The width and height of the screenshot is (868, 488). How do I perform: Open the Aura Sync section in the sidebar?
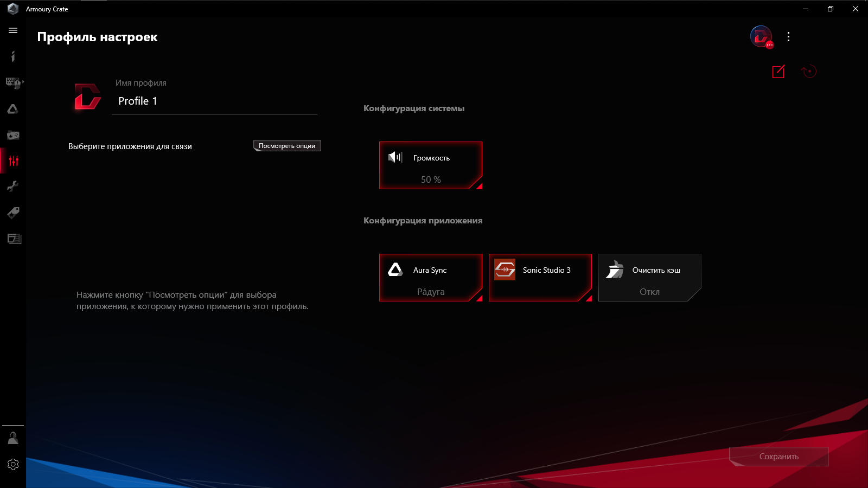[x=13, y=108]
